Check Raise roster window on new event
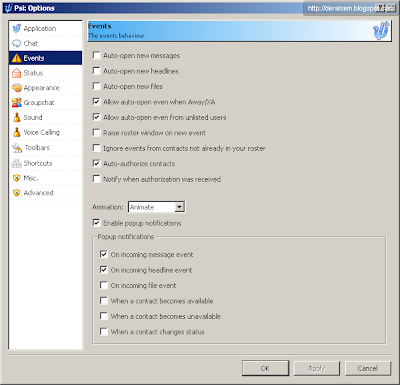 pos(96,133)
